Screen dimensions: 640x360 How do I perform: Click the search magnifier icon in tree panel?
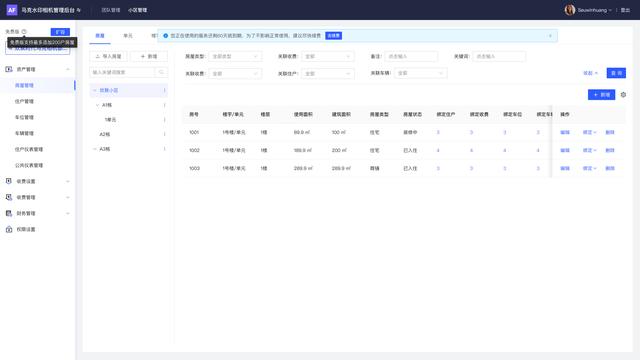(x=161, y=72)
